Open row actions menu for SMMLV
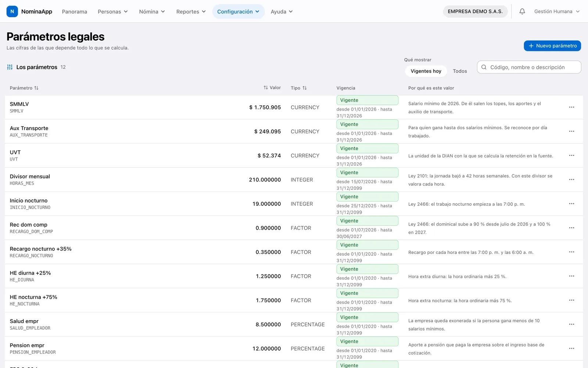The image size is (588, 368). point(571,107)
